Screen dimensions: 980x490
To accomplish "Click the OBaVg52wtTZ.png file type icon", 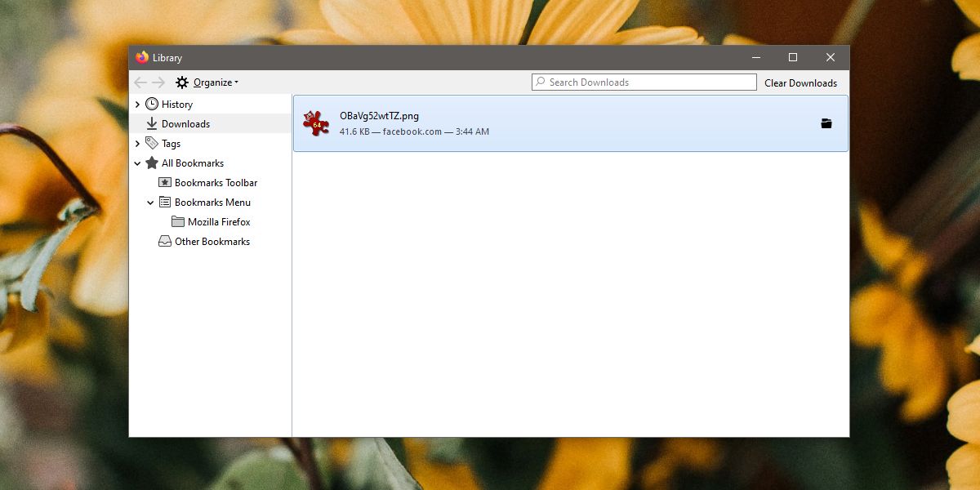I will pos(316,123).
